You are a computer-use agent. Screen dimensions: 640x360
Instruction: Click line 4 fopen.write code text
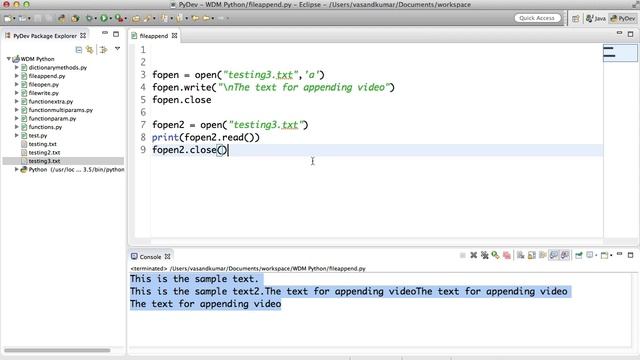(273, 87)
